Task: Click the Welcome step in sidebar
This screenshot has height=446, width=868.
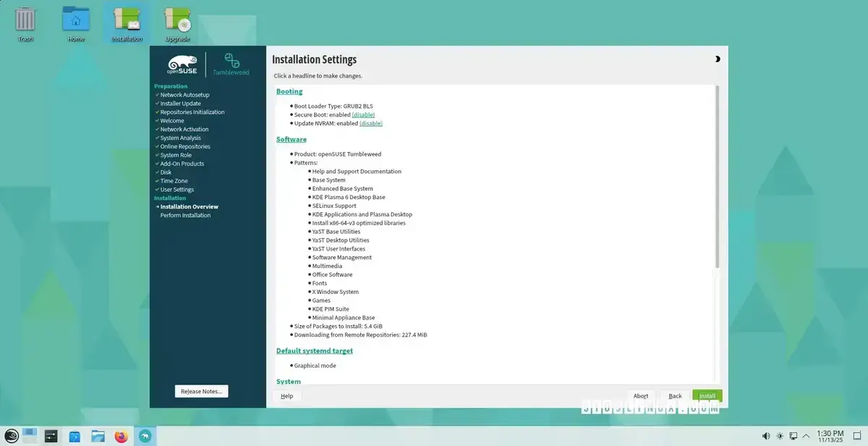Action: coord(172,121)
